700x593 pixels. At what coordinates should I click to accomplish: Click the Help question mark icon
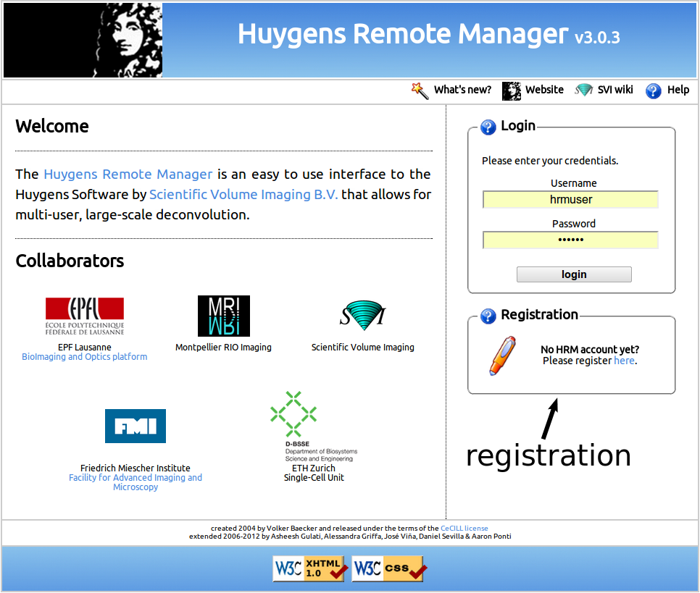pyautogui.click(x=654, y=91)
